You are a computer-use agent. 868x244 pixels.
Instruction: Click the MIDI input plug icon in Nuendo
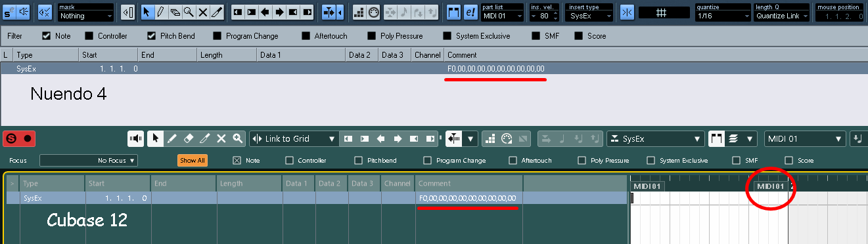coord(373,12)
